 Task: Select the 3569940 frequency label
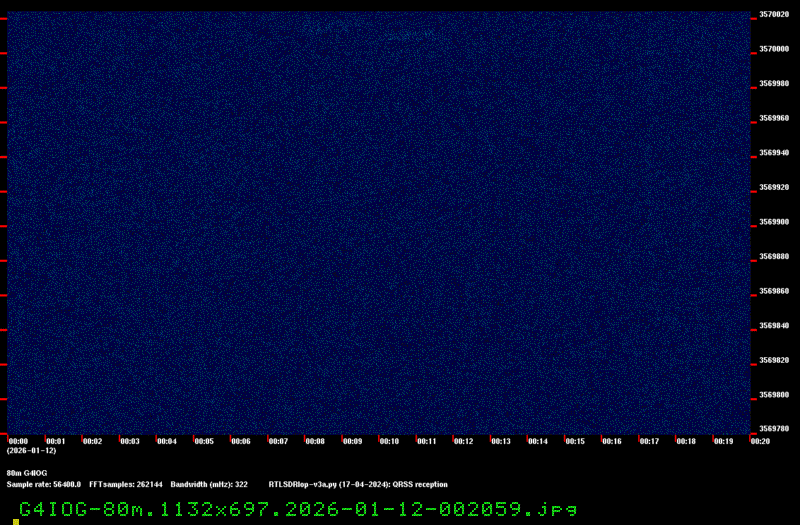point(774,153)
